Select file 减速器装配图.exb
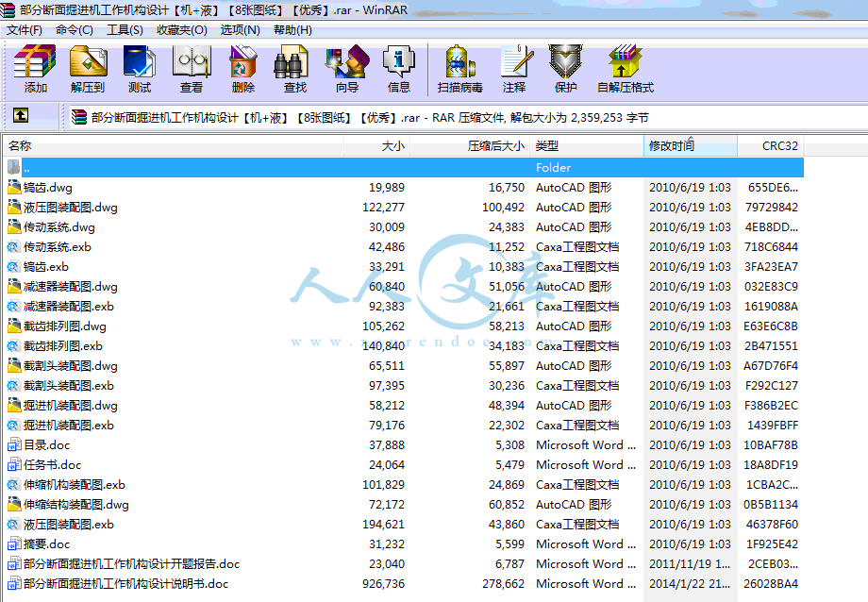Screen dimensions: 868x602 pos(69,307)
